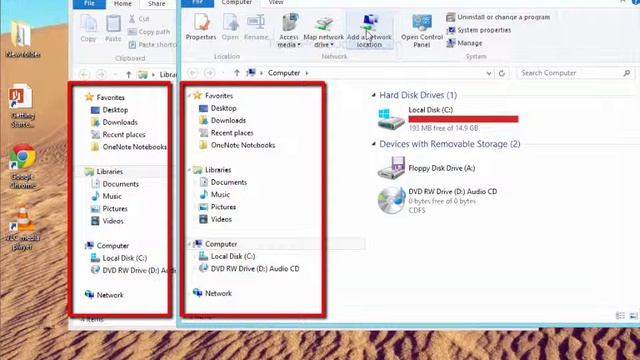Select Libraries node in Libraries window sidebar

pyautogui.click(x=104, y=171)
